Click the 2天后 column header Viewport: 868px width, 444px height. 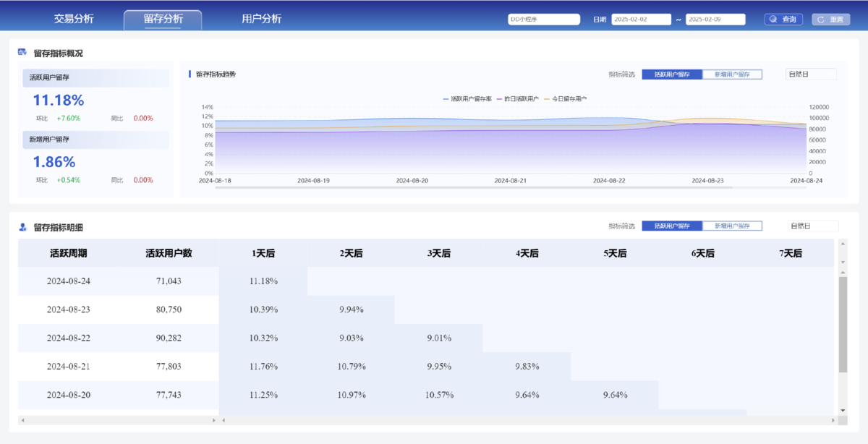point(351,254)
